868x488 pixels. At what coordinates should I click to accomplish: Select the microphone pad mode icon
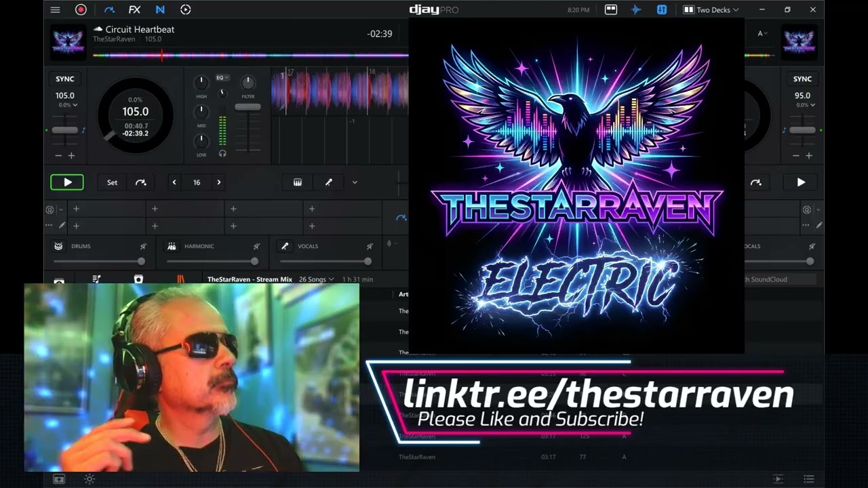click(328, 182)
